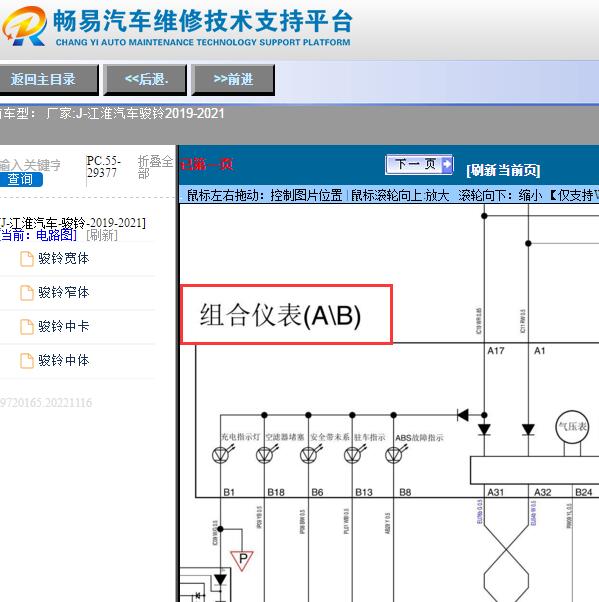
Task: Click [刷新当前页] refresh link
Action: [x=503, y=170]
